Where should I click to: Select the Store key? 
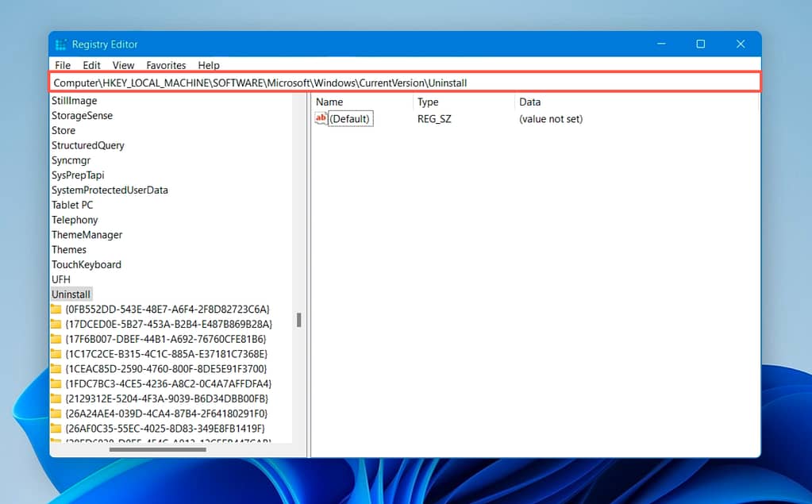click(63, 130)
